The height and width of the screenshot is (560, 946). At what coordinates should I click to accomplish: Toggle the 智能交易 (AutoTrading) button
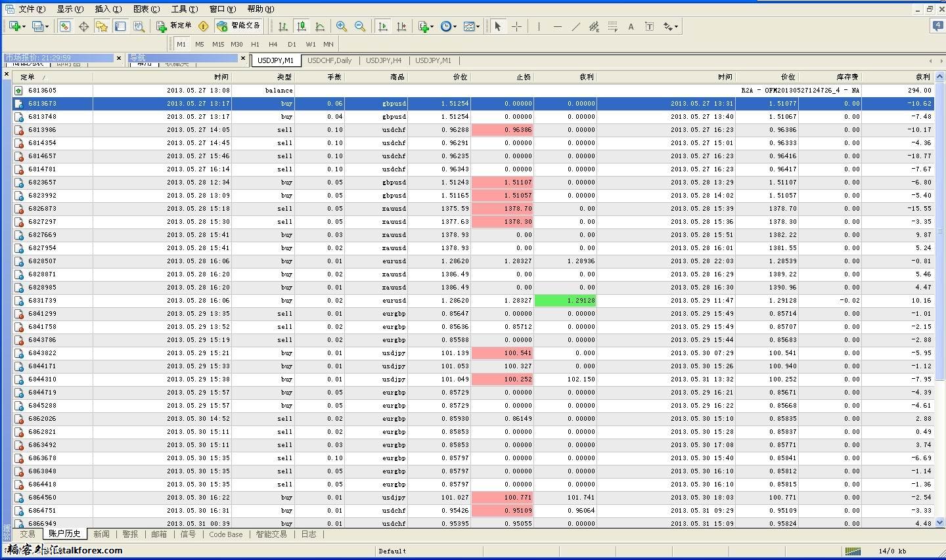tap(238, 26)
